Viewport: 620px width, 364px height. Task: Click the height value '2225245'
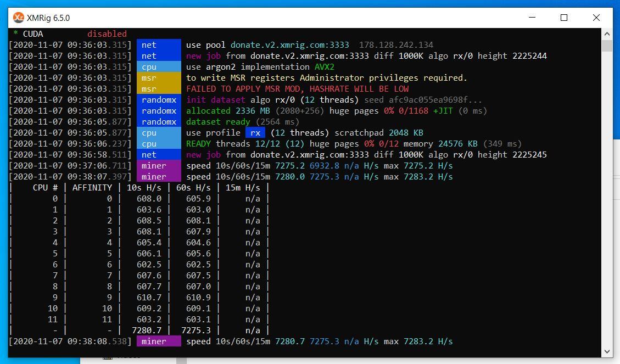coord(529,154)
